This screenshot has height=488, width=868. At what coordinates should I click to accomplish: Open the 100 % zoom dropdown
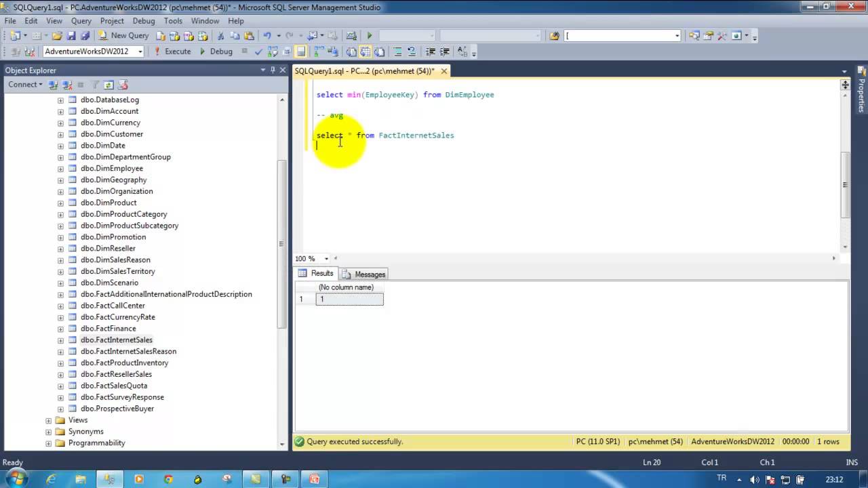(x=326, y=258)
